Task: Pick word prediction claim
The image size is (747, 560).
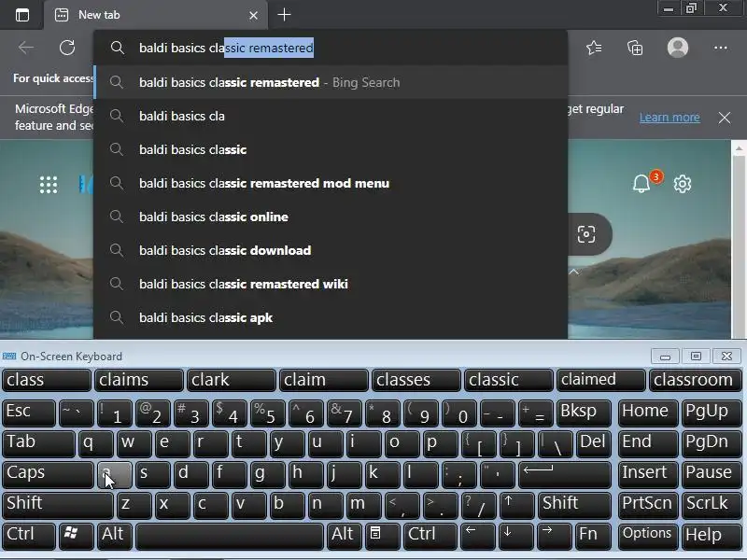Action: tap(323, 381)
